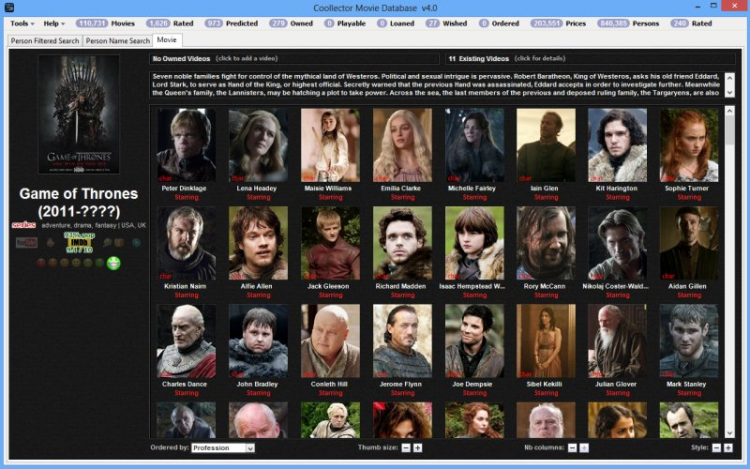Switch to Person Filtered Search tab
Screen dimensions: 750x469
click(45, 41)
